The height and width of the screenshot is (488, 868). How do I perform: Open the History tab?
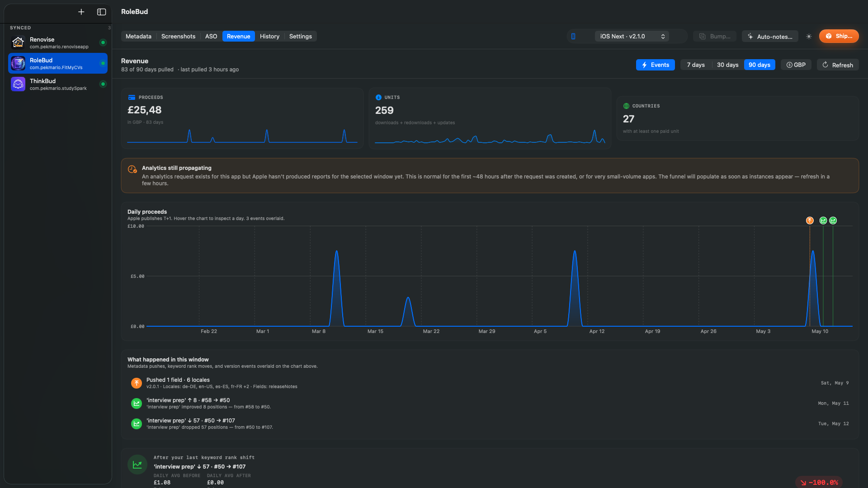coord(269,36)
